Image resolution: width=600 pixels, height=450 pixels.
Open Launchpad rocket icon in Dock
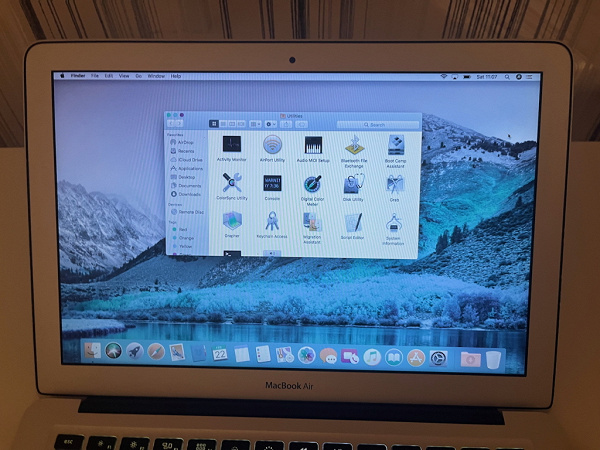[x=135, y=351]
